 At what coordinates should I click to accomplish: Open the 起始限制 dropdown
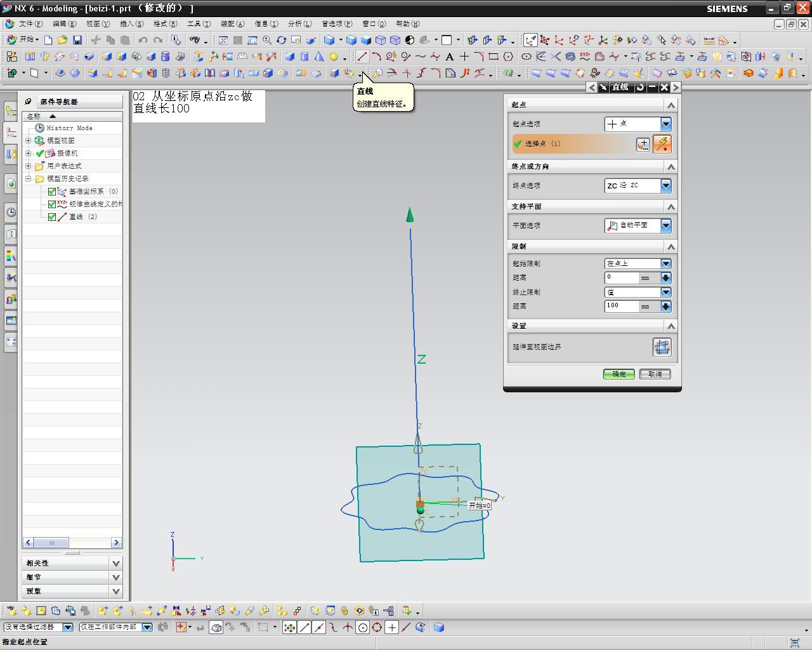(x=665, y=263)
